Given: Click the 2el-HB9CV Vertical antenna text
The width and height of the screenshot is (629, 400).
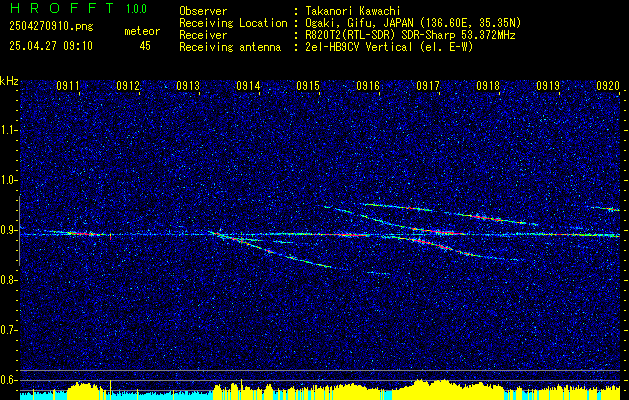Looking at the screenshot, I should 390,47.
